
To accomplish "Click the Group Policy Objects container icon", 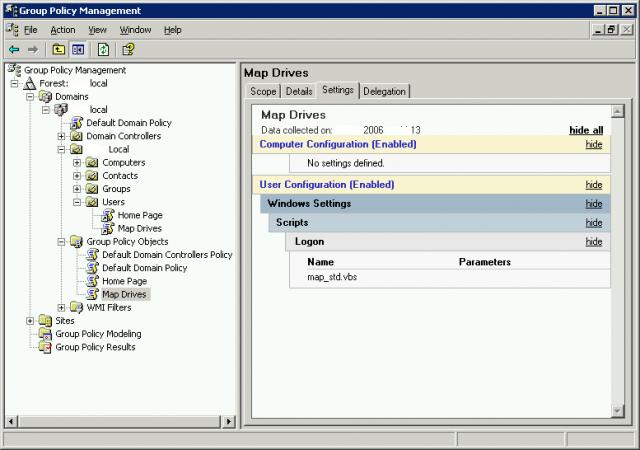I will [x=77, y=241].
